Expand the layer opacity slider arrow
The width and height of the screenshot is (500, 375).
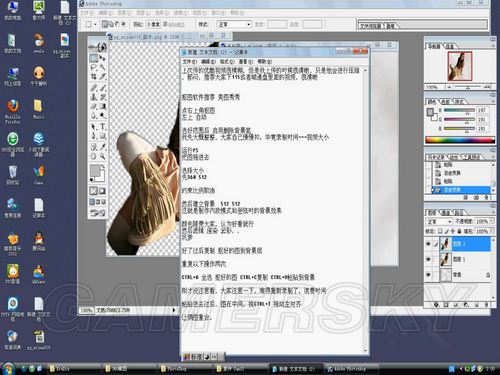pyautogui.click(x=491, y=221)
